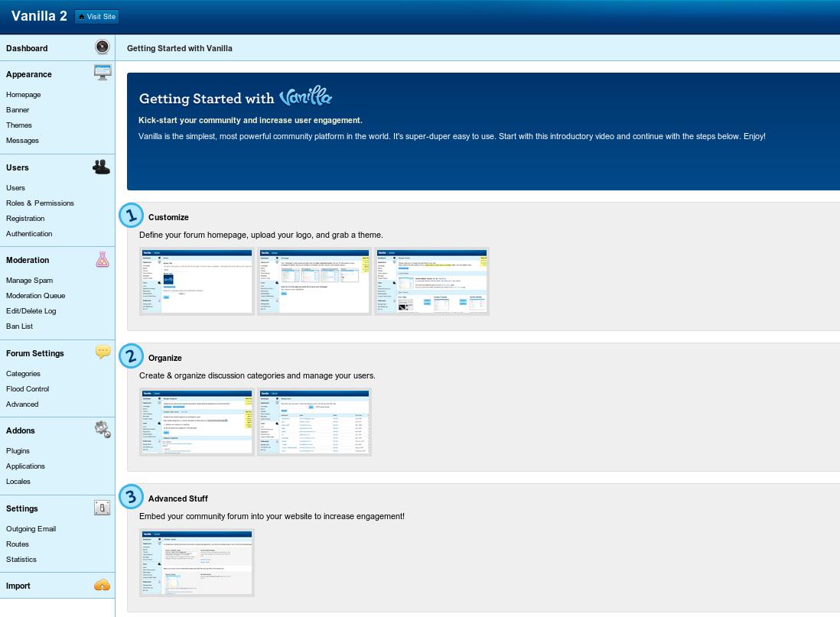Viewport: 840px width, 617px height.
Task: Open Categories under Forum Settings
Action: tap(23, 374)
